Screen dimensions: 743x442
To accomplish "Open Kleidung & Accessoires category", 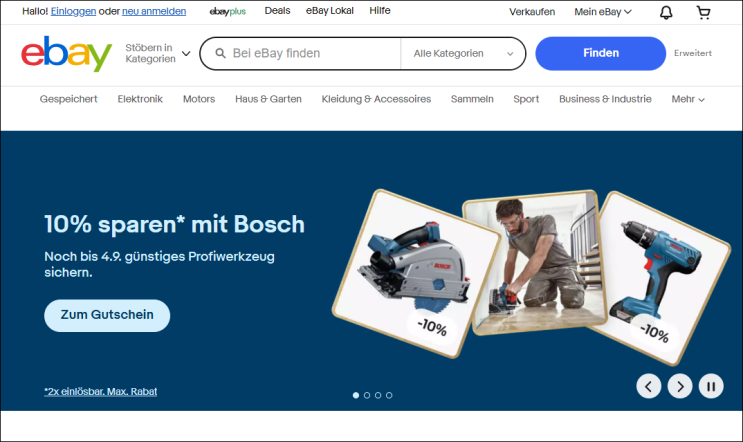I will 376,99.
